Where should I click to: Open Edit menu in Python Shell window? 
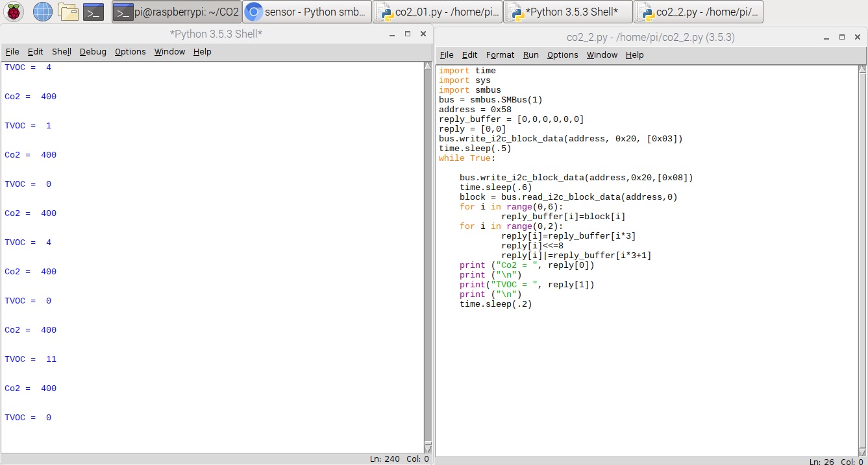pos(35,52)
